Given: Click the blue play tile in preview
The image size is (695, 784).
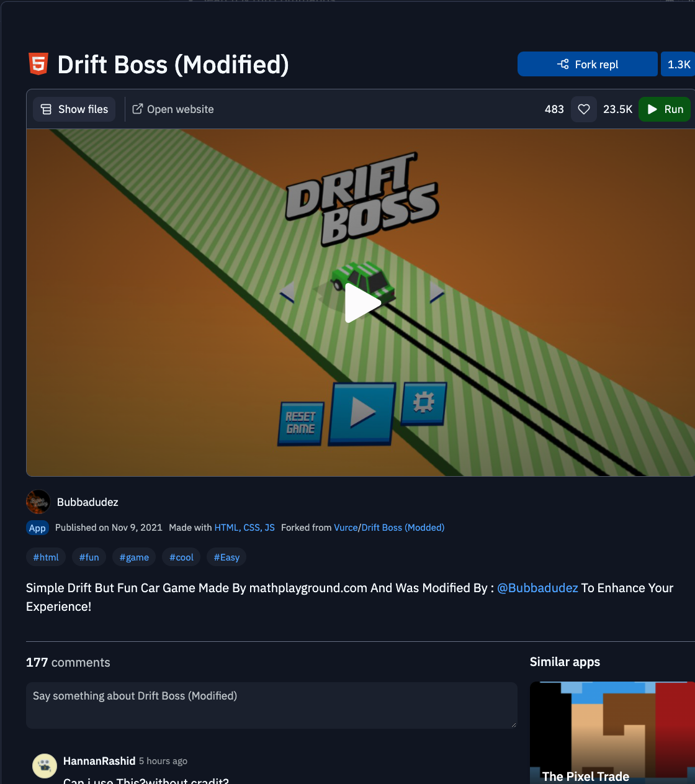Looking at the screenshot, I should click(x=362, y=413).
